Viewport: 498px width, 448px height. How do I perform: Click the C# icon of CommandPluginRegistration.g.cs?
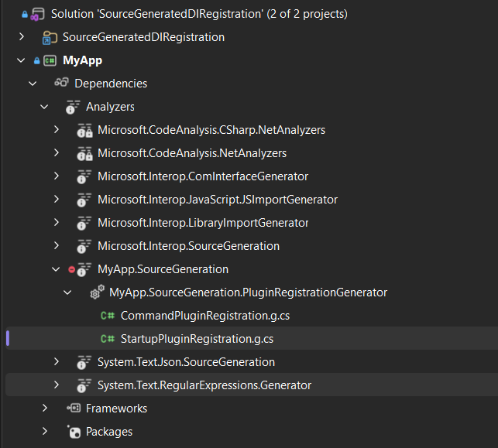[108, 316]
